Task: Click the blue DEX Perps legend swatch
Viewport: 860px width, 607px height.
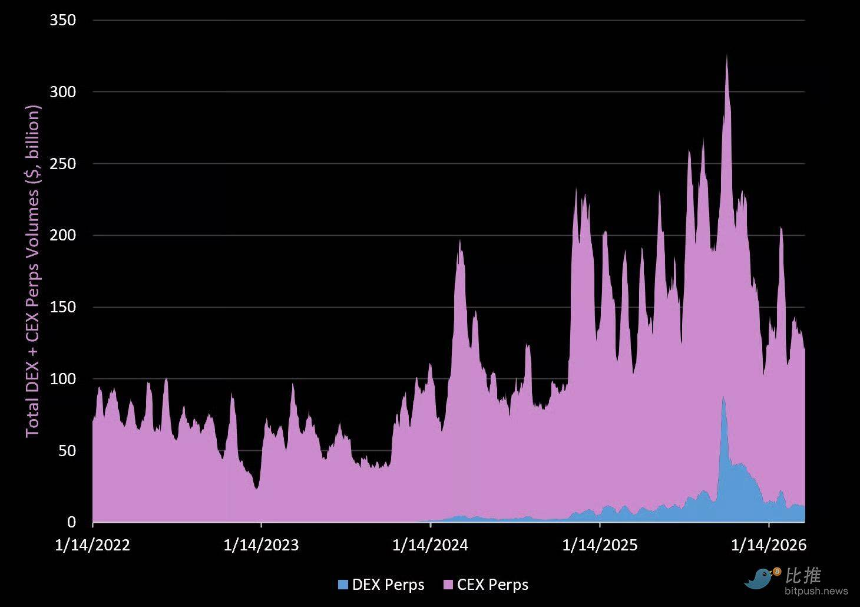Action: (342, 584)
